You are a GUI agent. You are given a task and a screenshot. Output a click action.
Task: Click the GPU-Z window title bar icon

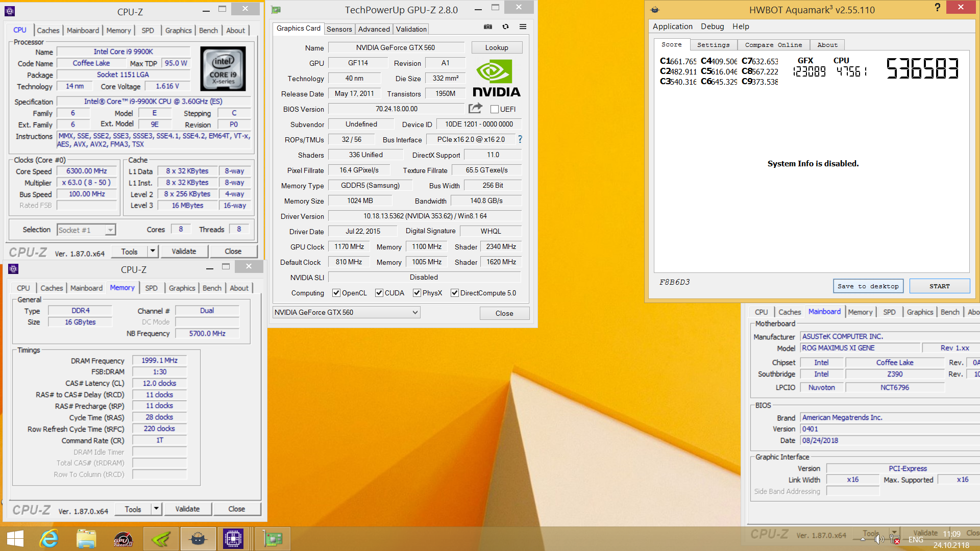click(276, 10)
